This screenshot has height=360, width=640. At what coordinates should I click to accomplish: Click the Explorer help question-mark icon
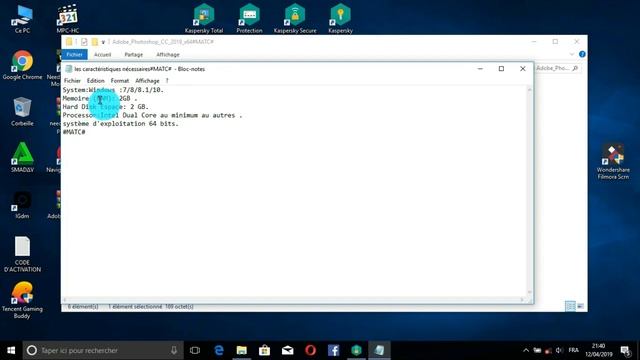(x=582, y=54)
